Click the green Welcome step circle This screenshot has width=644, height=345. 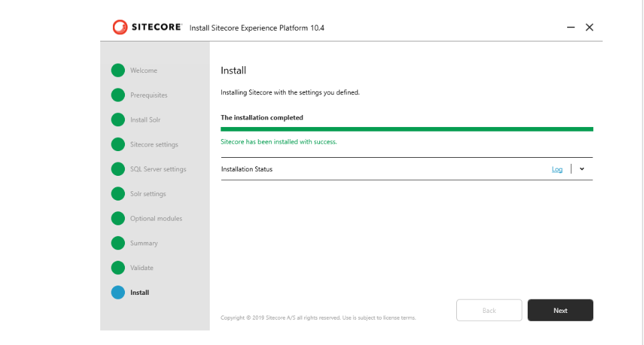[x=118, y=70]
